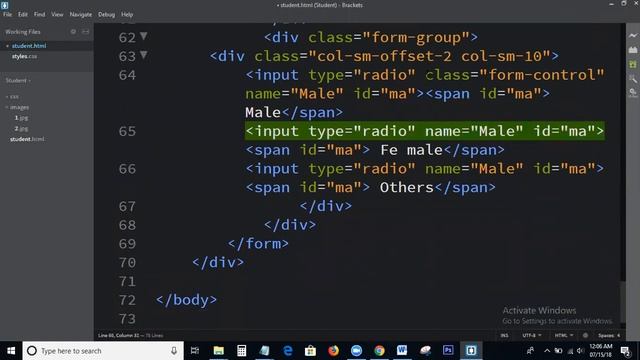640x360 pixels.
Task: Open 2.jpg in images folder
Action: click(21, 129)
